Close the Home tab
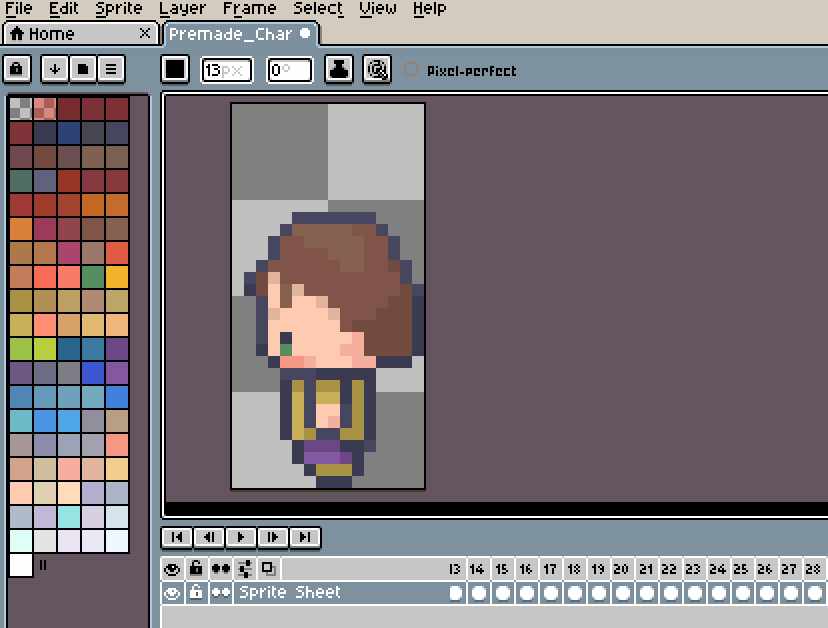The width and height of the screenshot is (828, 628). click(145, 34)
